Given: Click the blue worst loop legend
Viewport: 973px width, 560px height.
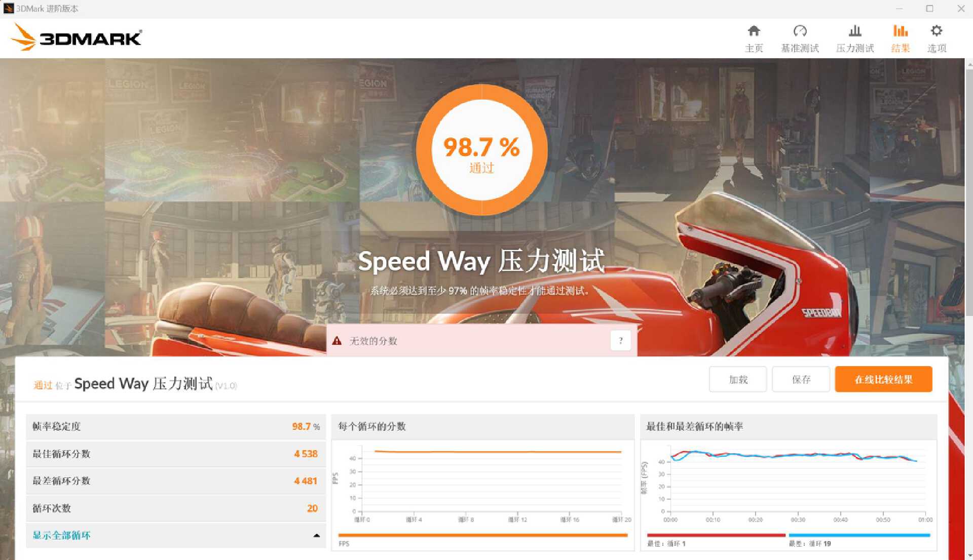Looking at the screenshot, I should (859, 535).
